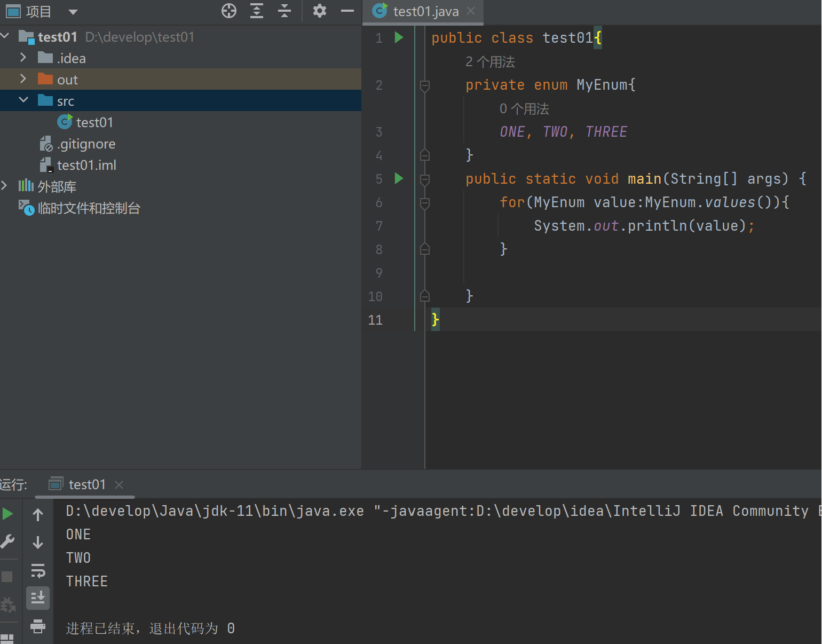822x644 pixels.
Task: Toggle soft-wrap in run console
Action: coord(38,570)
